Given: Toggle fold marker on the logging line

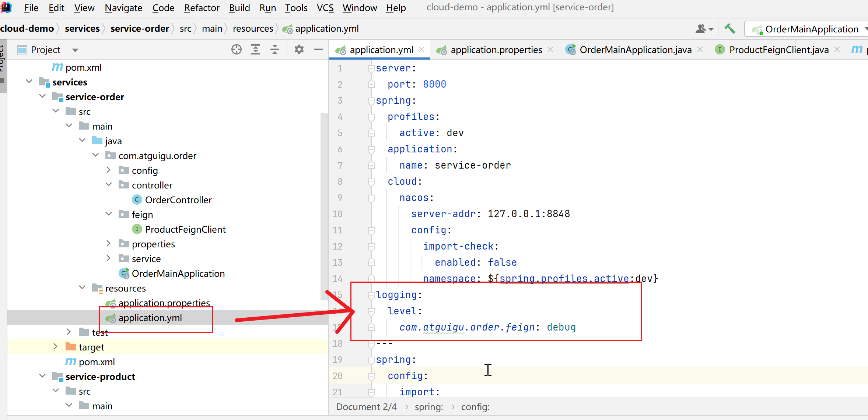Looking at the screenshot, I should (371, 295).
